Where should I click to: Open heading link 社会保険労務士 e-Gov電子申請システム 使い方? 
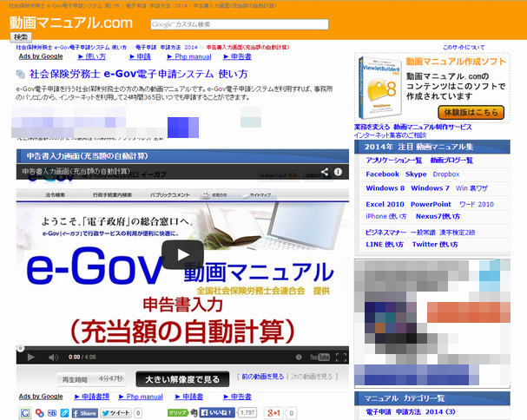click(x=138, y=74)
